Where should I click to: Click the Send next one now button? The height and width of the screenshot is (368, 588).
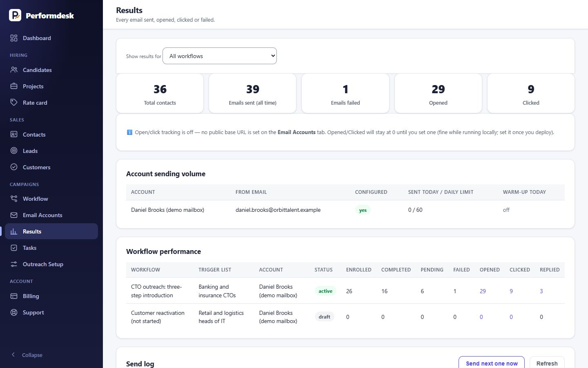[492, 363]
